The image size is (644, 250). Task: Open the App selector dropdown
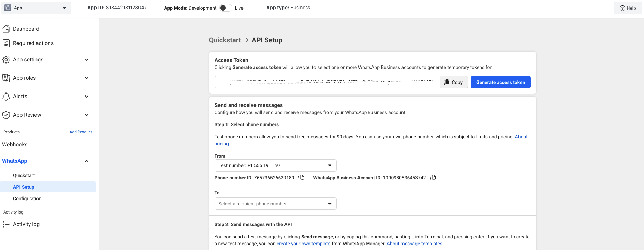tap(36, 8)
